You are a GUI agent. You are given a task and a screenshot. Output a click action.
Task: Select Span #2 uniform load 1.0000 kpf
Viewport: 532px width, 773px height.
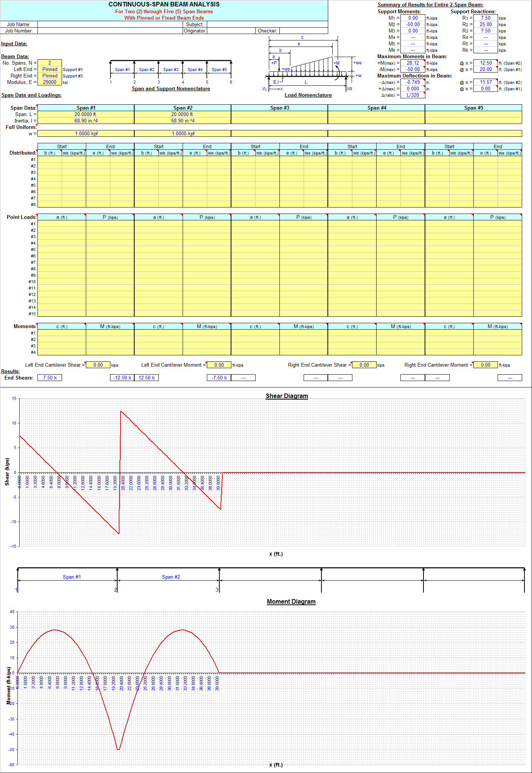pyautogui.click(x=183, y=133)
